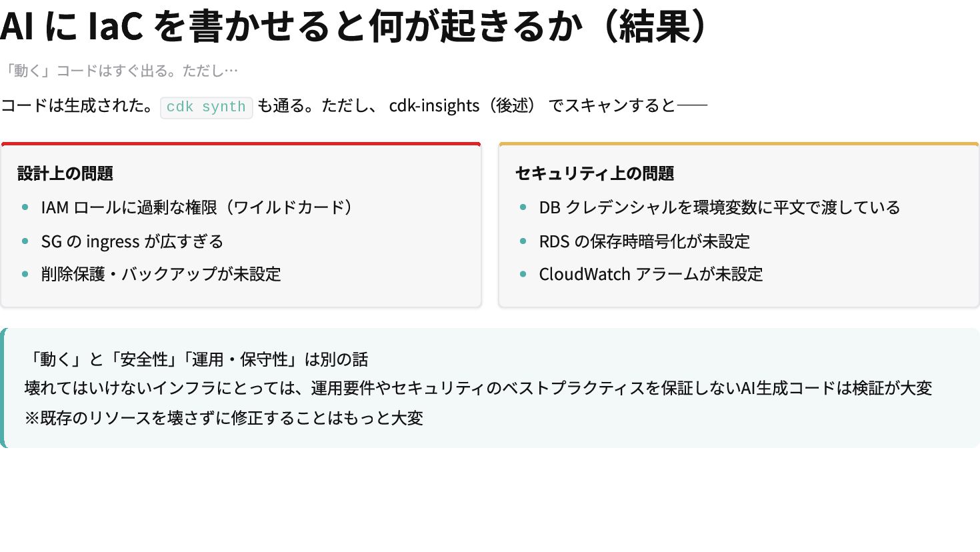Click the gray subtitle「動く」コードはすぐ出る
Screen dimensions: 980x552
(120, 71)
